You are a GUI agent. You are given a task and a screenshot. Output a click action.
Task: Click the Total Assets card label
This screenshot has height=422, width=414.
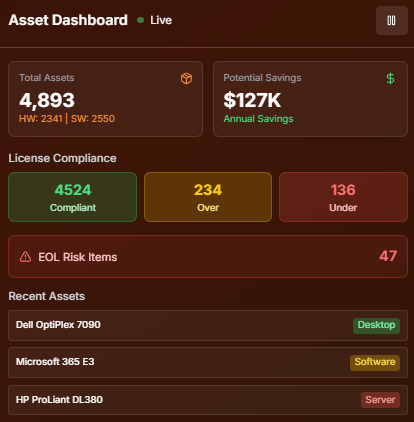click(x=47, y=78)
